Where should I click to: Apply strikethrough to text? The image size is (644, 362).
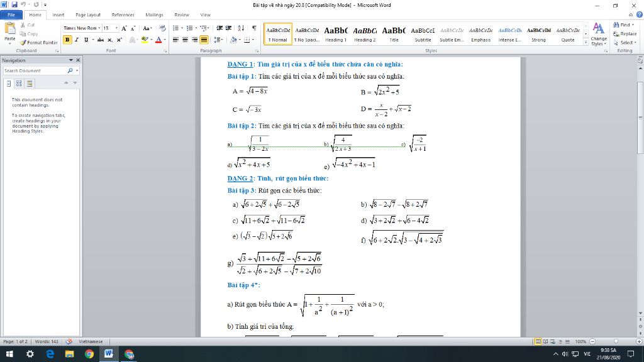pyautogui.click(x=100, y=40)
